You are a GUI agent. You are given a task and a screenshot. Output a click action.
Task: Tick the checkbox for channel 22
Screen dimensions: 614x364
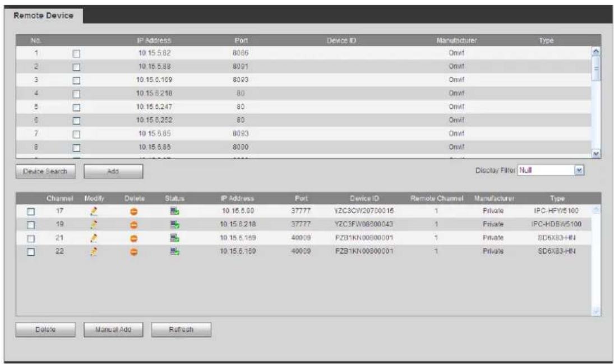(31, 252)
